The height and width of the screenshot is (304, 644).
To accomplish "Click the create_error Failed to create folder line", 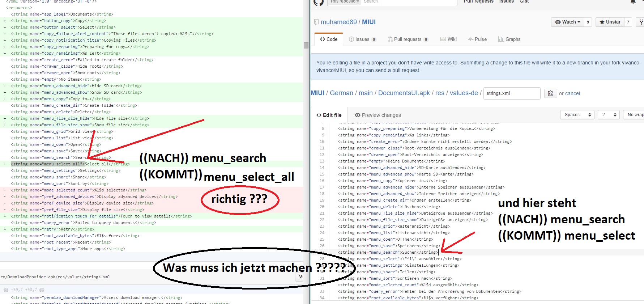I will pyautogui.click(x=82, y=60).
